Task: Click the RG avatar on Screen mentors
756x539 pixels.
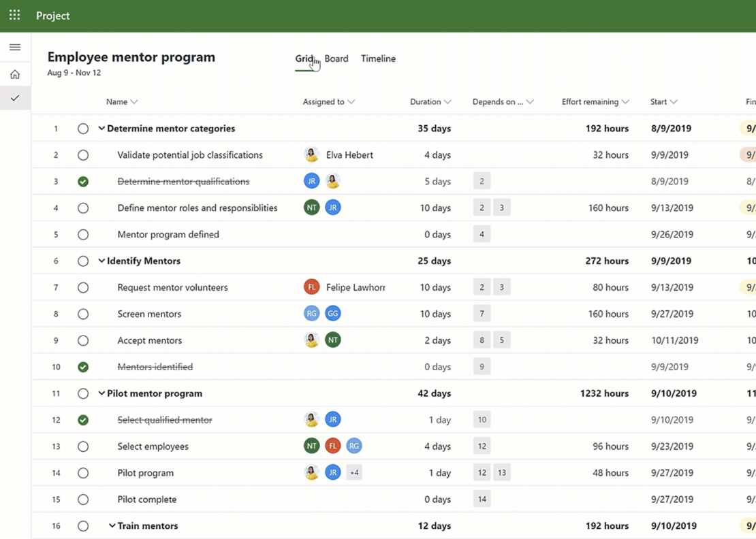Action: pos(311,314)
